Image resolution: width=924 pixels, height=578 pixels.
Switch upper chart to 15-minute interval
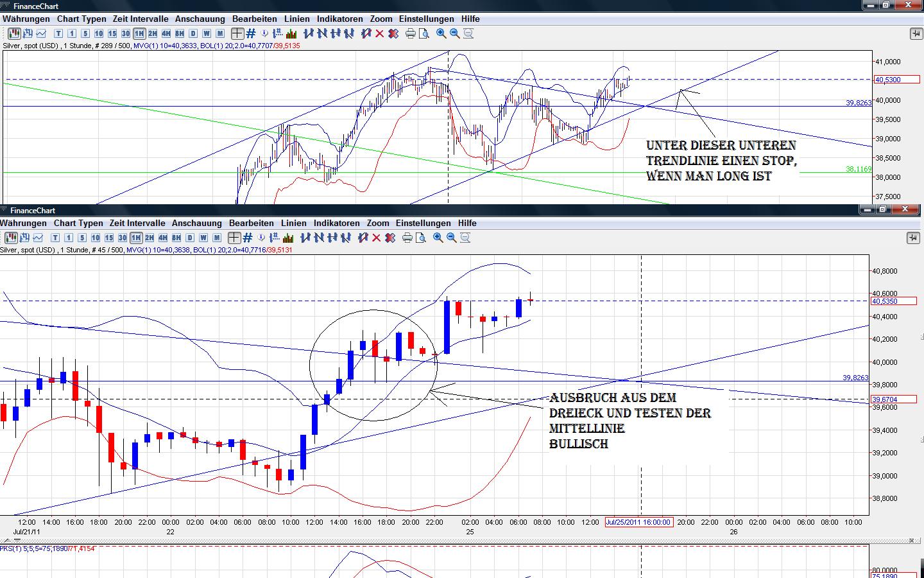click(112, 33)
